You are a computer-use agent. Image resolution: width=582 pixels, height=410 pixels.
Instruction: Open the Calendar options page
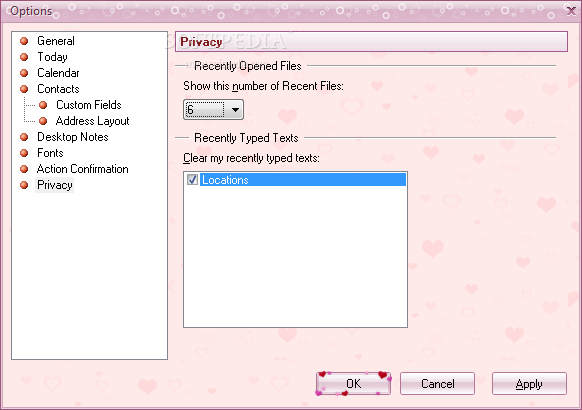(x=58, y=73)
